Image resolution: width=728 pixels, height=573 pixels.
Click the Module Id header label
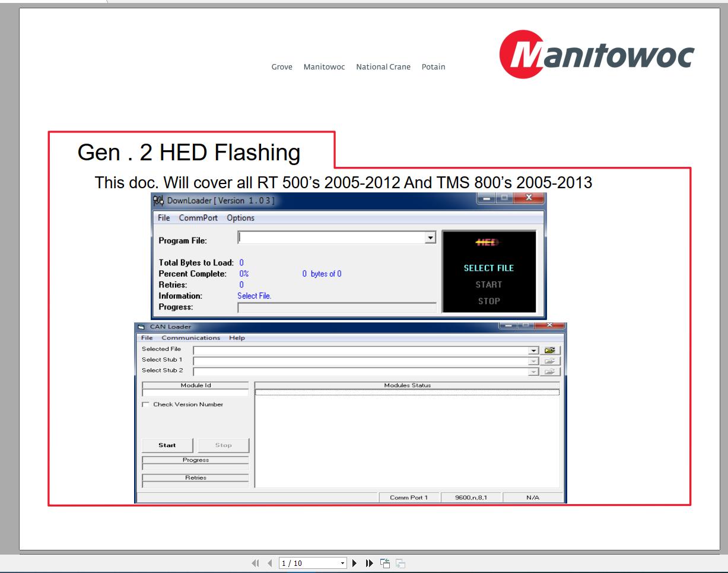coord(195,385)
